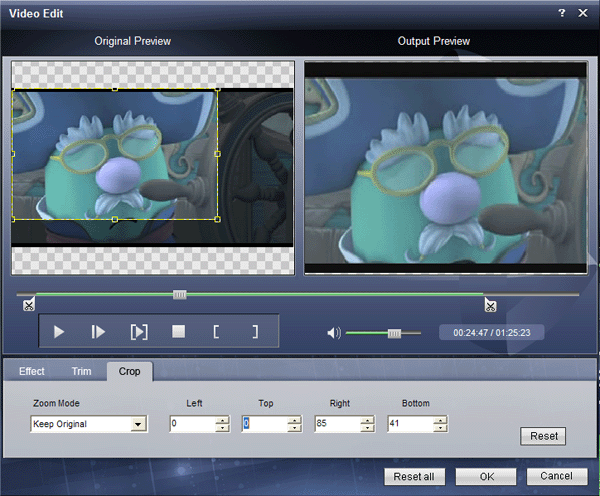Switch to the Trim tab
The width and height of the screenshot is (600, 496).
pyautogui.click(x=82, y=371)
